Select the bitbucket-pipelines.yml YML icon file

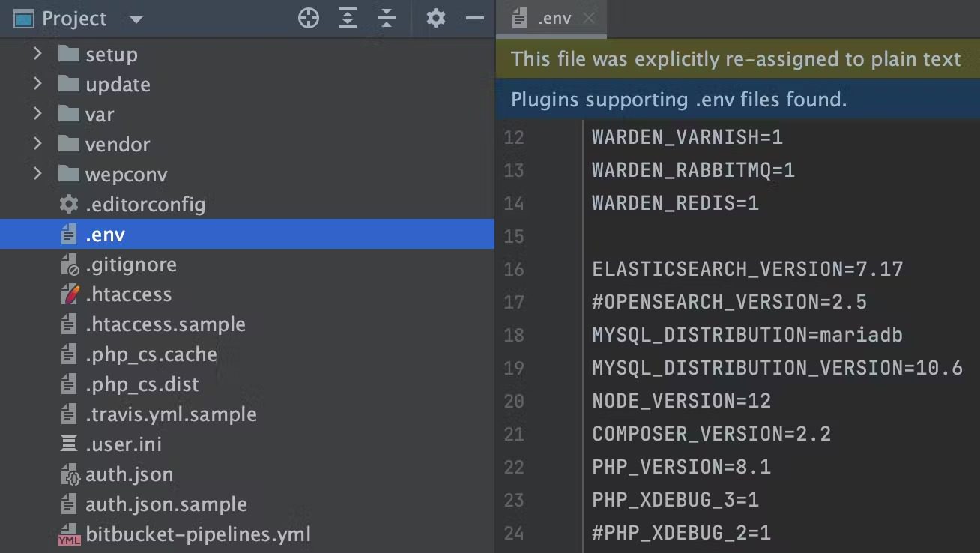[69, 535]
